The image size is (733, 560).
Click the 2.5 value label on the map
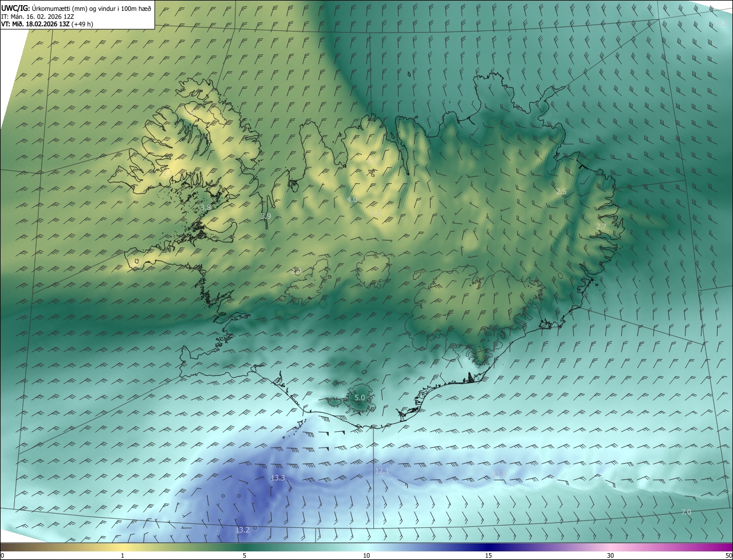click(561, 191)
